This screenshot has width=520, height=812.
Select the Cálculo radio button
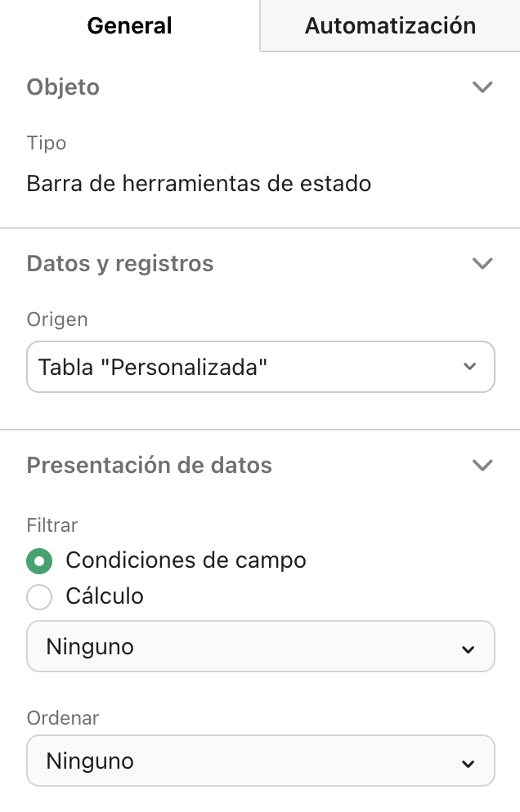click(39, 597)
